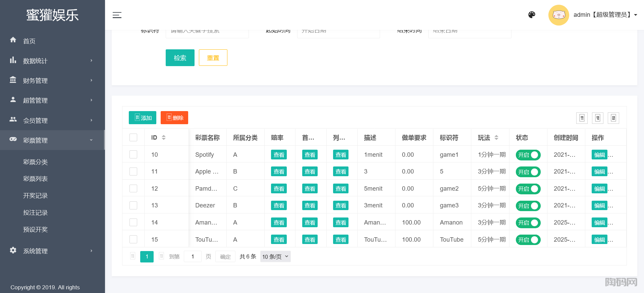This screenshot has width=644, height=293.
Task: Click the home icon beside 首页
Action: pos(13,40)
